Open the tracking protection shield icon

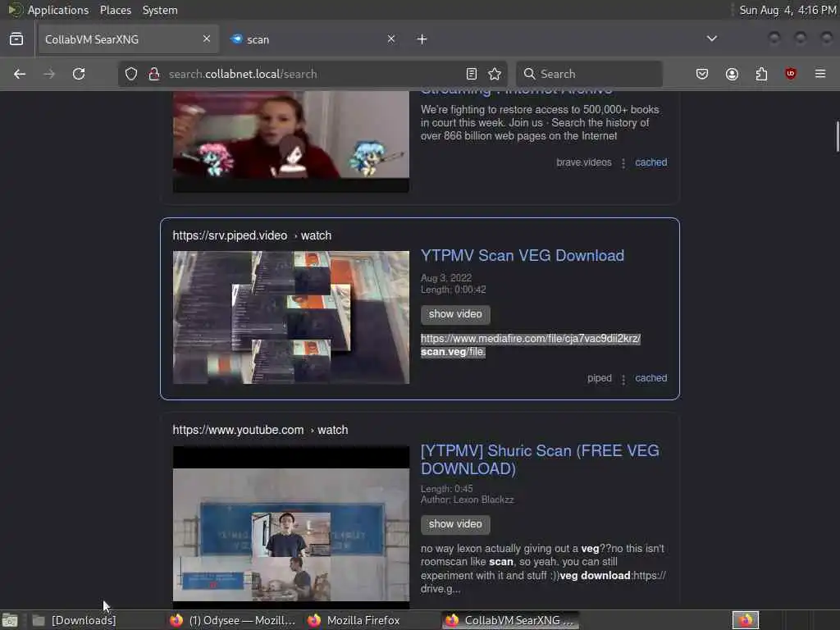tap(131, 74)
